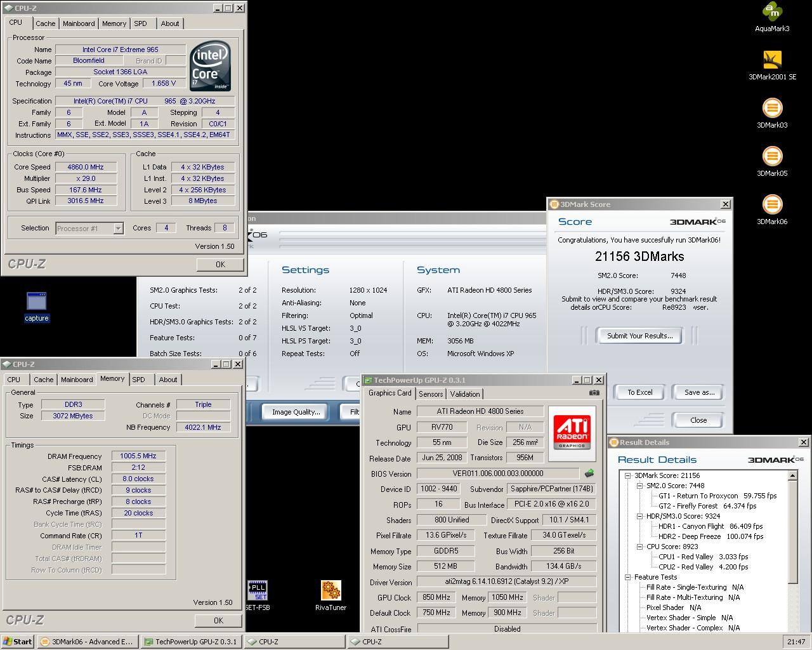Select the SET-FSB desktop icon
812x650 pixels.
(x=258, y=595)
